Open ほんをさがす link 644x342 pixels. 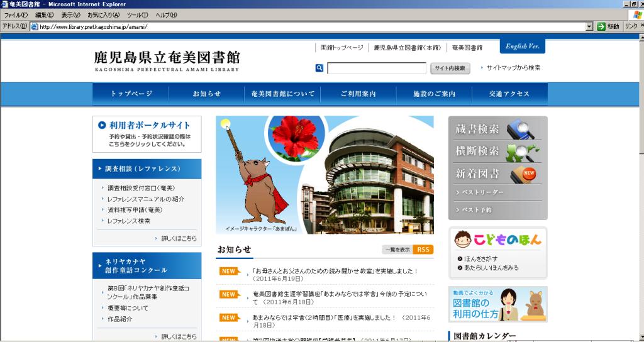coord(480,258)
